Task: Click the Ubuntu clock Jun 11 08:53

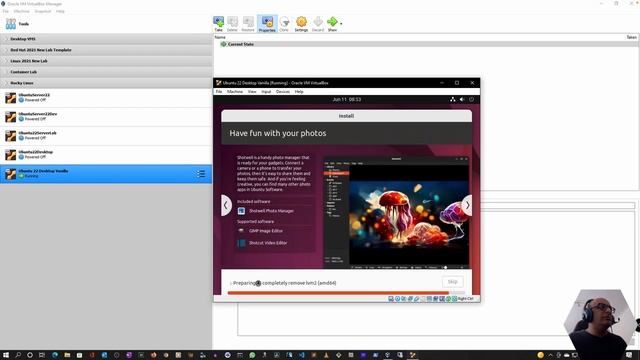Action: 347,100
